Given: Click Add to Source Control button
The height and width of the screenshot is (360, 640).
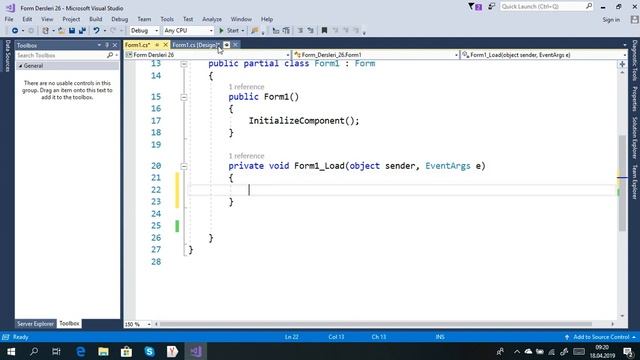Looking at the screenshot, I should tap(600, 337).
